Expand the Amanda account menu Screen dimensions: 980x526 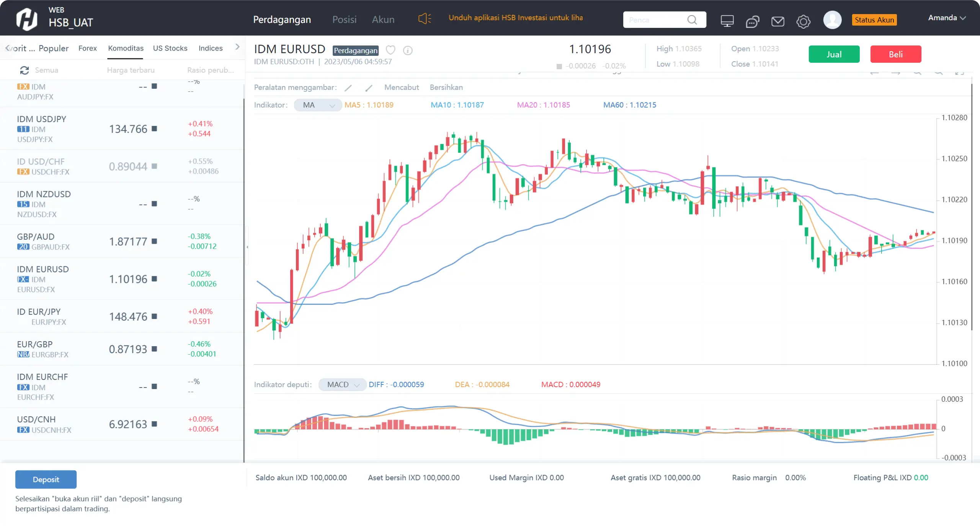click(947, 18)
